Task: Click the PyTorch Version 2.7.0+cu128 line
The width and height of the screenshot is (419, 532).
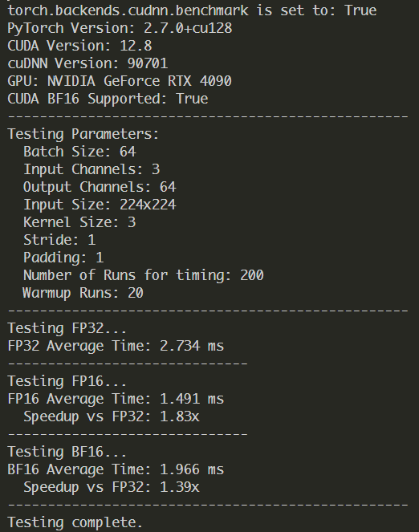Action: pyautogui.click(x=120, y=28)
